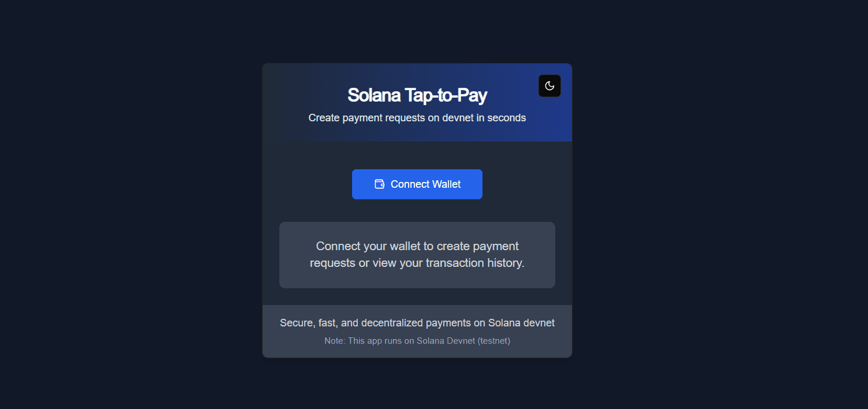Viewport: 868px width, 409px height.
Task: Click the Connect Wallet button
Action: (x=417, y=184)
